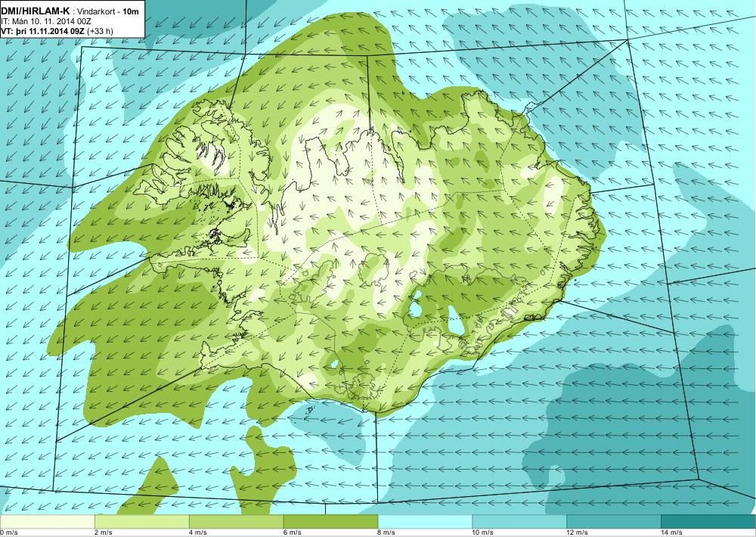756x537 pixels.
Task: Click the darkest teal 14 m/s legend swatch
Action: pyautogui.click(x=709, y=521)
